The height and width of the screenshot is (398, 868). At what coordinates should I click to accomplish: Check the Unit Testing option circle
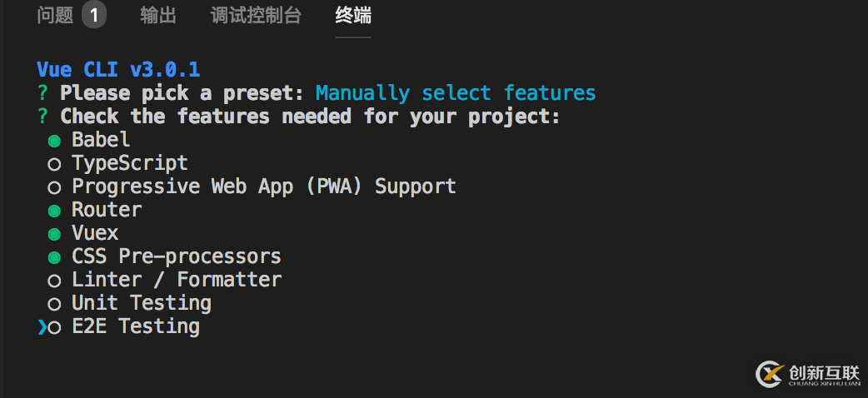(55, 304)
